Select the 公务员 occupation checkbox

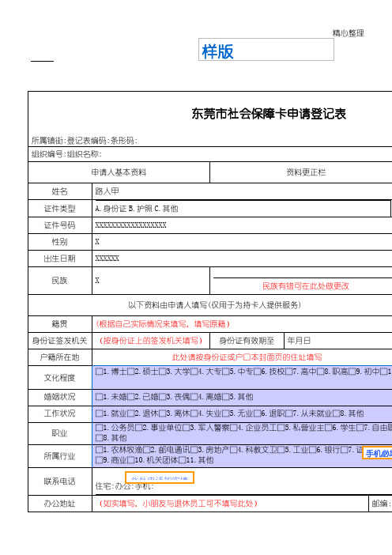[x=99, y=429]
